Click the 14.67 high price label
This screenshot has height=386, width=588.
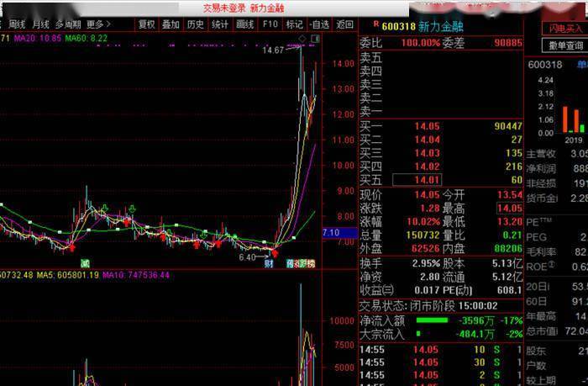pos(273,50)
